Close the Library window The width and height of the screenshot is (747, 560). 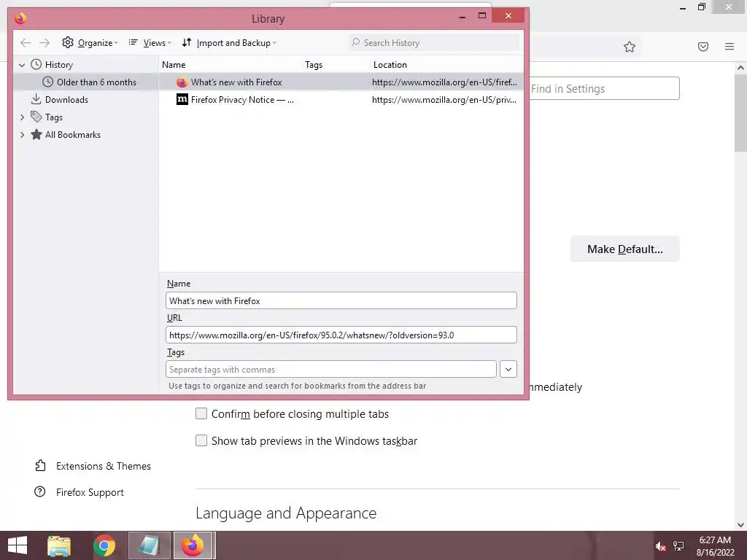coord(508,16)
